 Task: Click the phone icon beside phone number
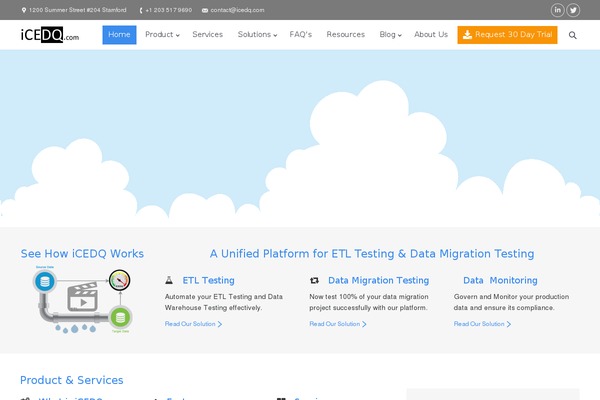141,10
